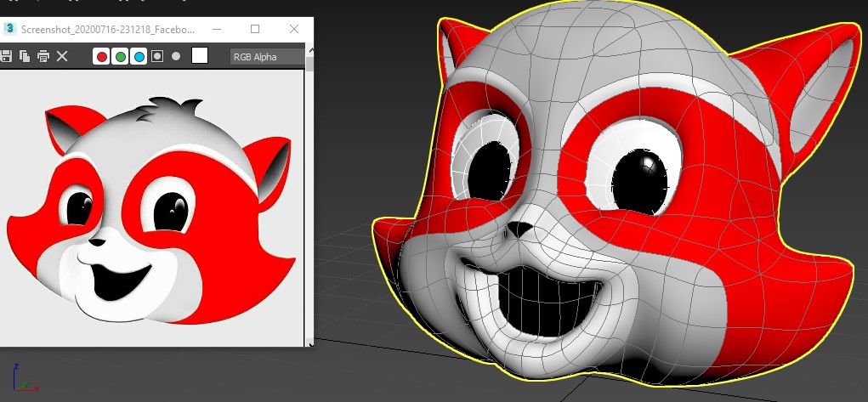Toggle the green channel display
The height and width of the screenshot is (402, 868).
point(121,56)
